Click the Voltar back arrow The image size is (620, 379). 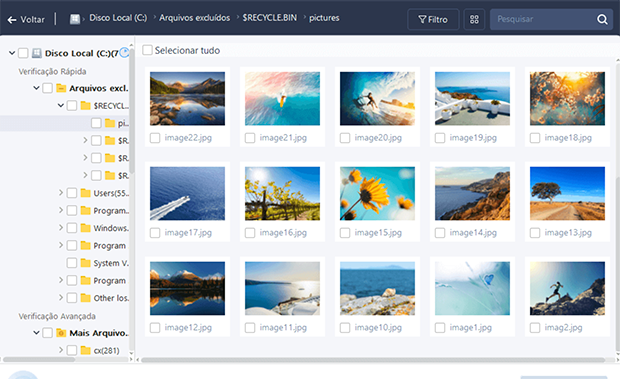click(12, 19)
